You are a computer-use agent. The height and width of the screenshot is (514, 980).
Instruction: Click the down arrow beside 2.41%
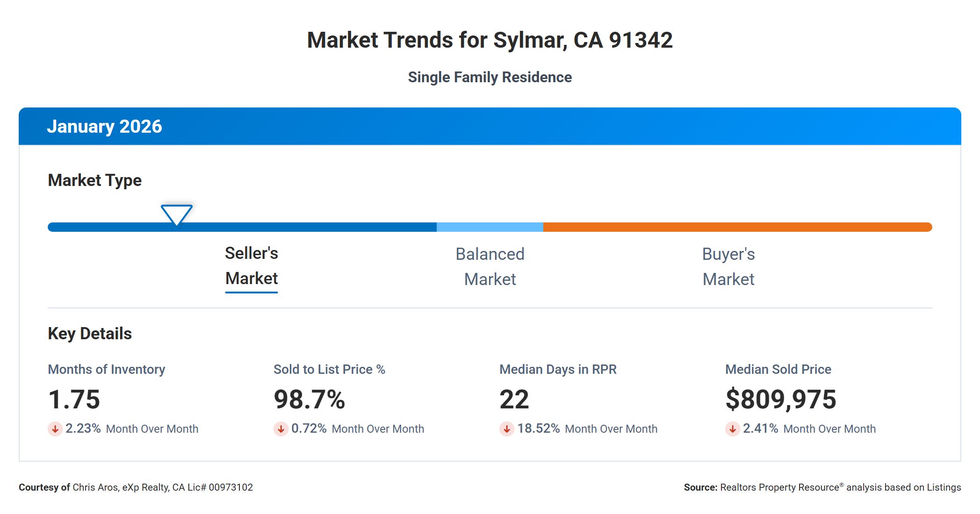(x=733, y=428)
